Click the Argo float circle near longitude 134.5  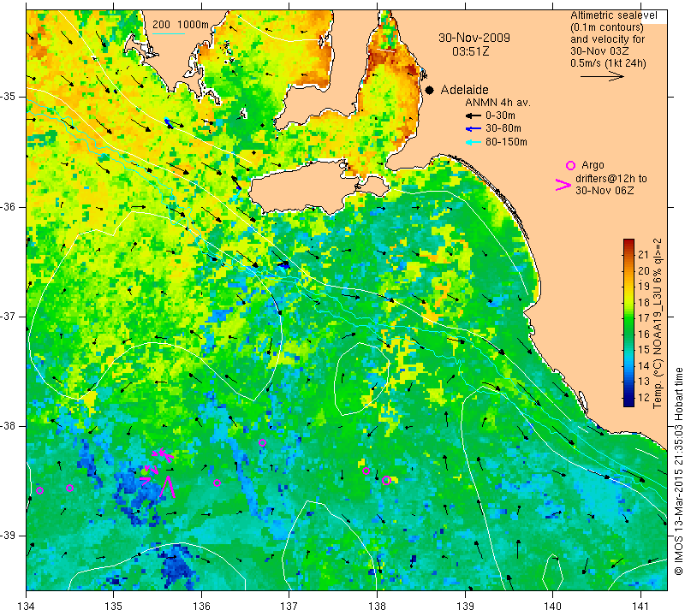[70, 488]
